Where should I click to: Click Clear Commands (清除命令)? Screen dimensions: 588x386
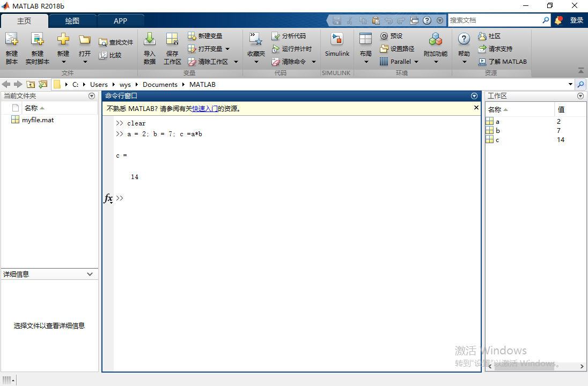pyautogui.click(x=289, y=62)
